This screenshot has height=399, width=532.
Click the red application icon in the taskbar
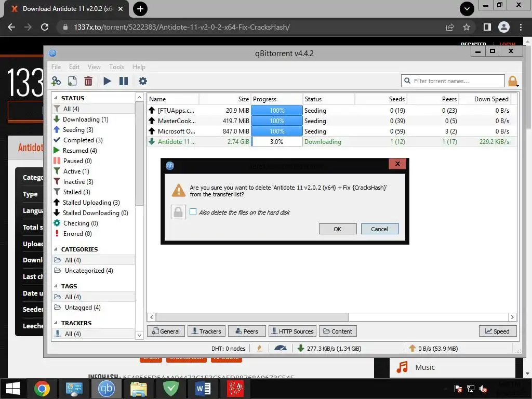coord(235,389)
